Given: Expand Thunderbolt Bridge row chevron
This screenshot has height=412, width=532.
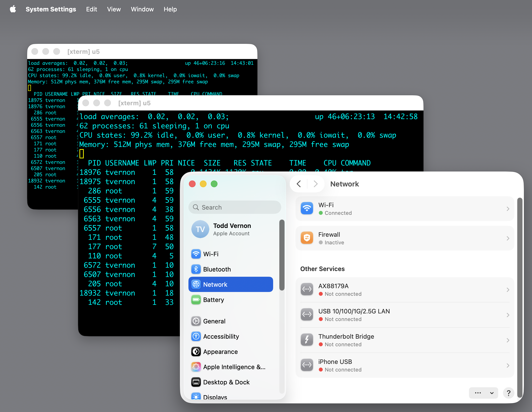Looking at the screenshot, I should click(x=508, y=340).
